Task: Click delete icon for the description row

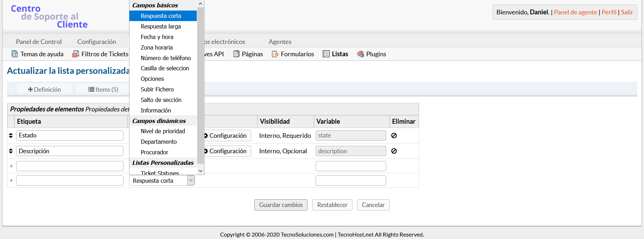Action: (x=394, y=151)
